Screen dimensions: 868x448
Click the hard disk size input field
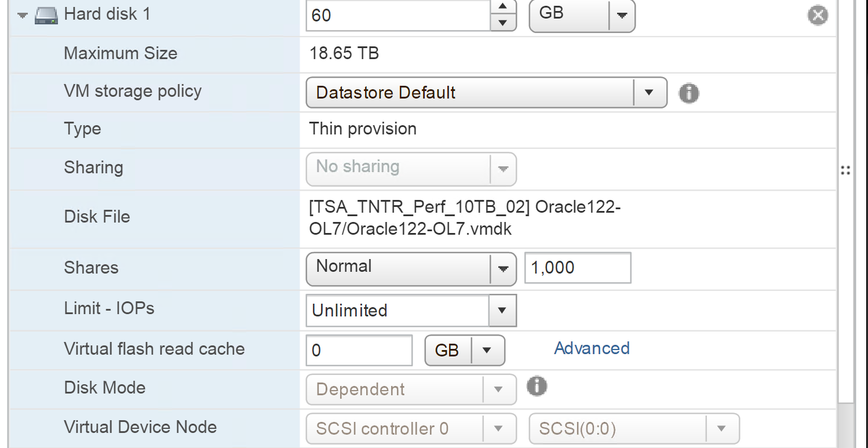pos(399,15)
